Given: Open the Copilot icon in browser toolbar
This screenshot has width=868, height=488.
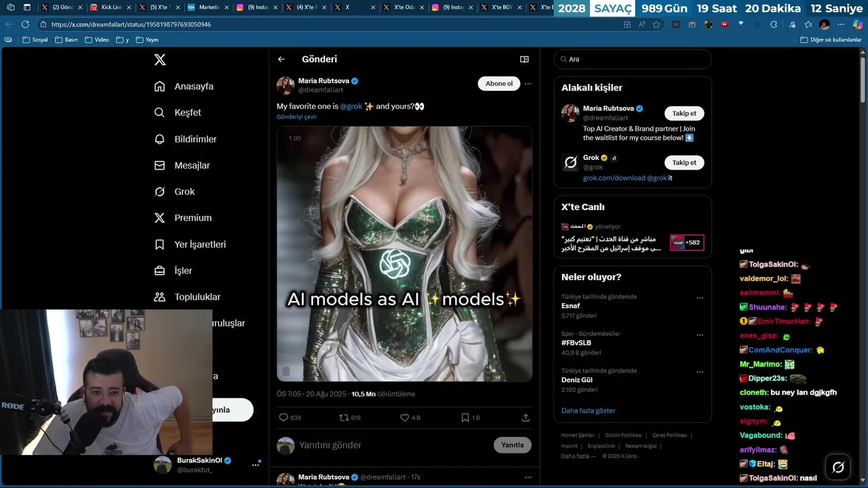Looking at the screenshot, I should [x=858, y=24].
